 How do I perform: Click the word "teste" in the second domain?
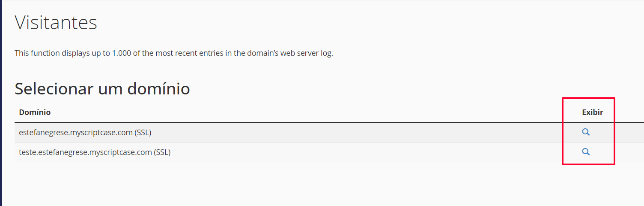[x=27, y=152]
